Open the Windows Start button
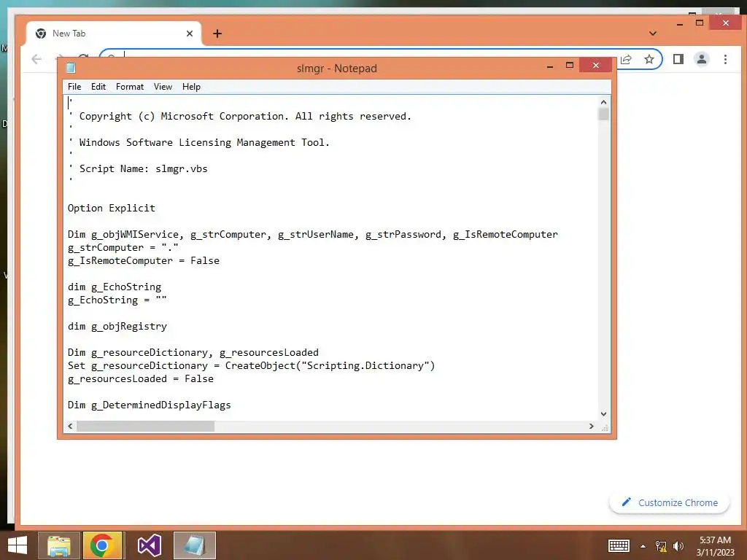The image size is (747, 560). [x=18, y=545]
